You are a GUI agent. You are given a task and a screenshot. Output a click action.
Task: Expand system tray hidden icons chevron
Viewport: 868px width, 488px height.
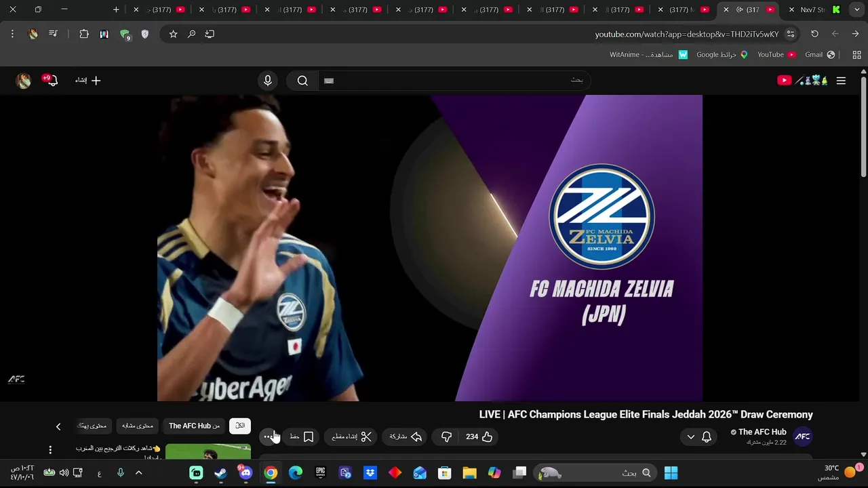point(139,472)
